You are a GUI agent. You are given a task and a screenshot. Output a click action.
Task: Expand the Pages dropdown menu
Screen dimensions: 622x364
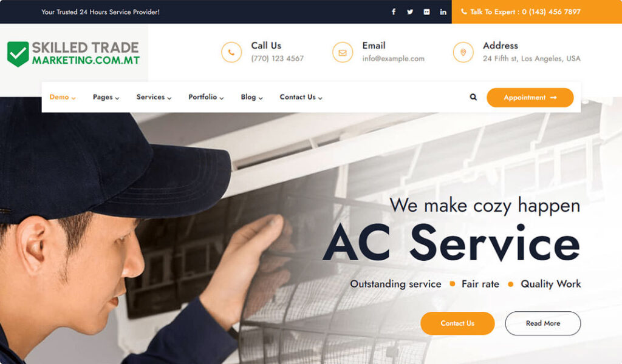coord(106,97)
